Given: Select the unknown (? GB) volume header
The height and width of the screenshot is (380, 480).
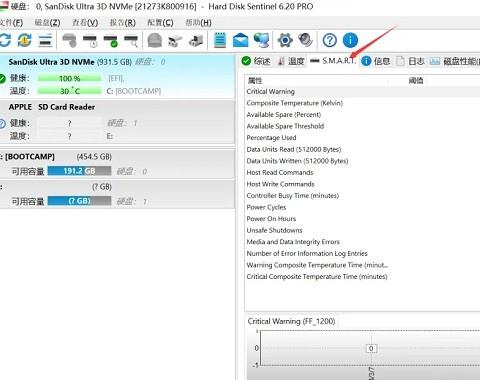Looking at the screenshot, I should pyautogui.click(x=117, y=194).
